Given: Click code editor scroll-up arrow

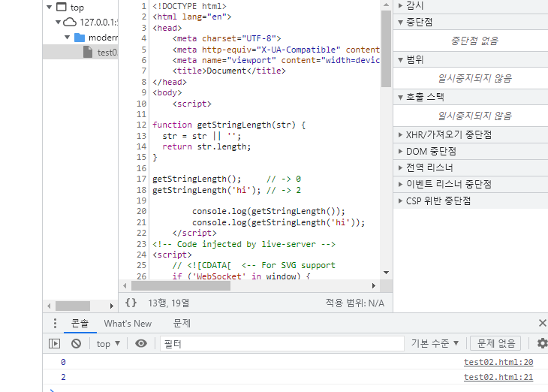Looking at the screenshot, I should pos(386,5).
